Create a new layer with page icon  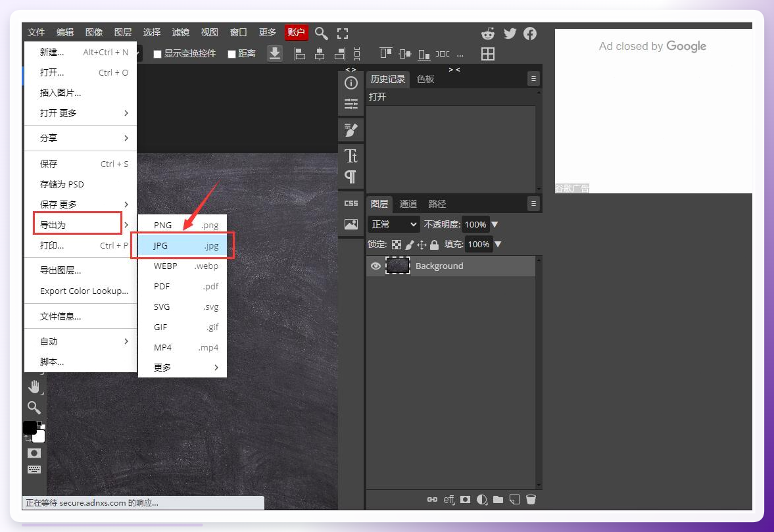(514, 499)
